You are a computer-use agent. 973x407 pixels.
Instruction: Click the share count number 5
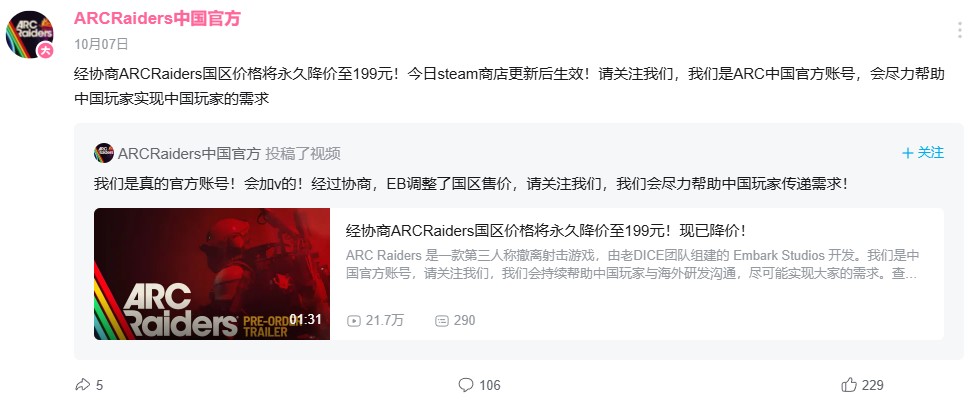click(100, 385)
